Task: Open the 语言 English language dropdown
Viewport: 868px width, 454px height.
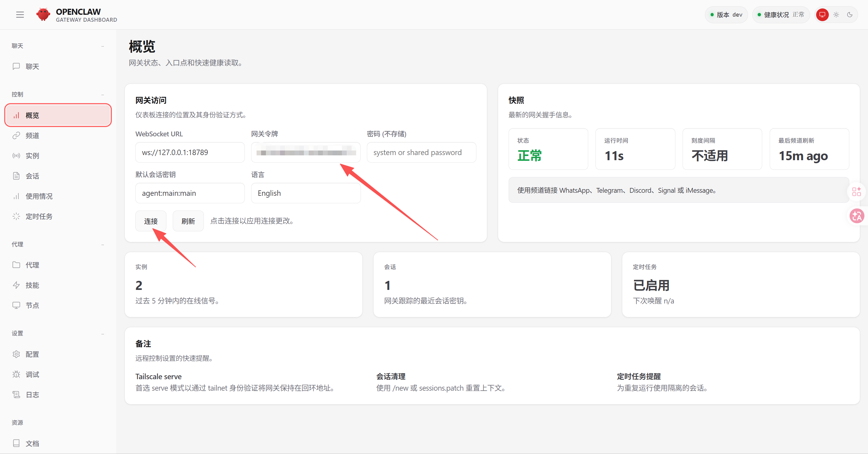Action: pos(305,193)
